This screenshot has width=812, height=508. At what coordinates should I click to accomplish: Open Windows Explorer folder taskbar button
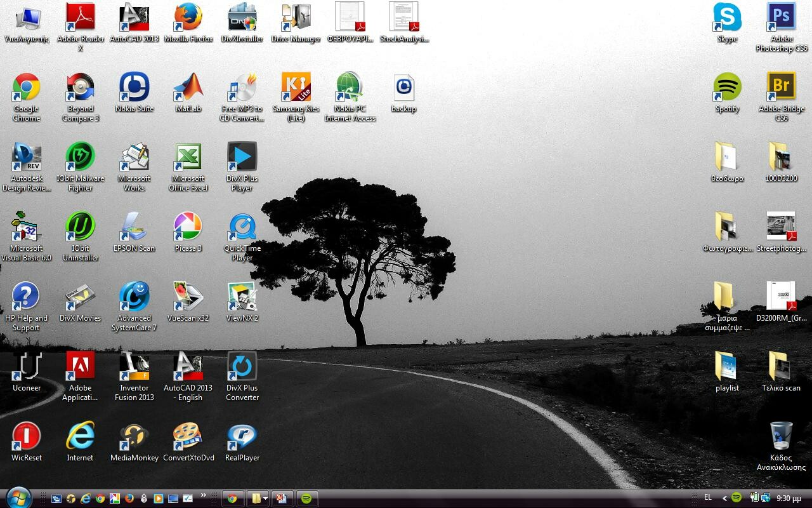256,498
